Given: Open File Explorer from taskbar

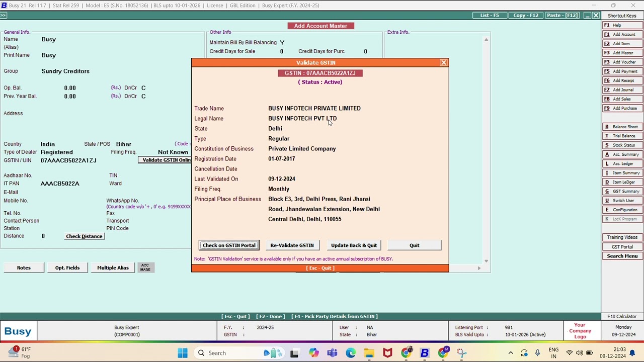Looking at the screenshot, I should (x=369, y=353).
